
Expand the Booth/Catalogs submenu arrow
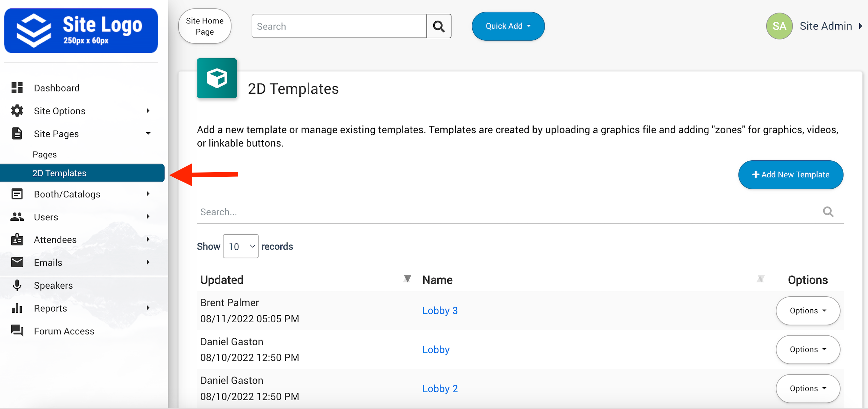pyautogui.click(x=148, y=194)
